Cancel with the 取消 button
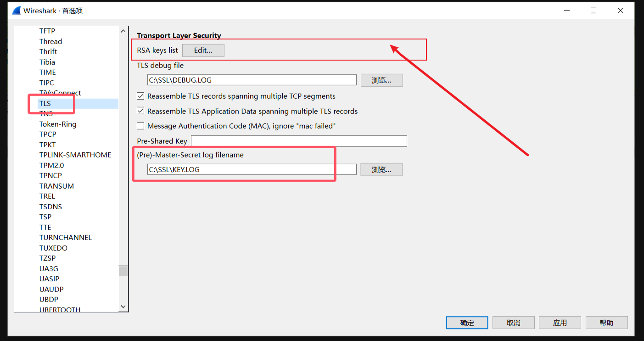 (514, 323)
